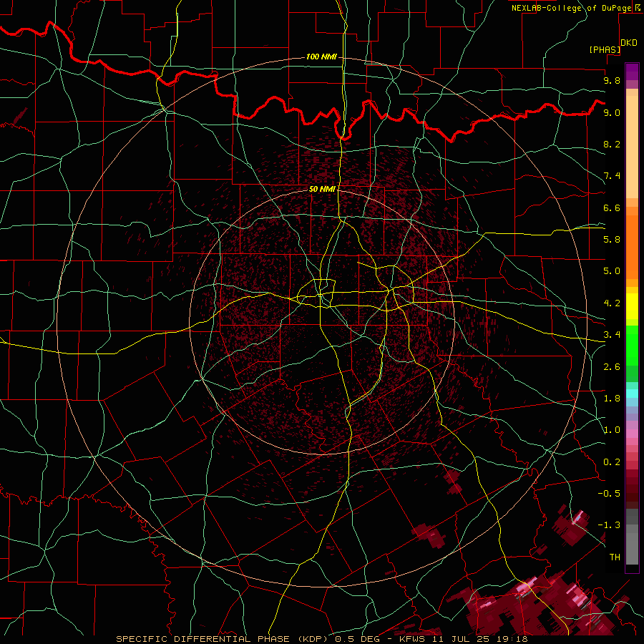Click the 5.8 legend value
Viewport: 644px width, 644px height.
(x=612, y=240)
